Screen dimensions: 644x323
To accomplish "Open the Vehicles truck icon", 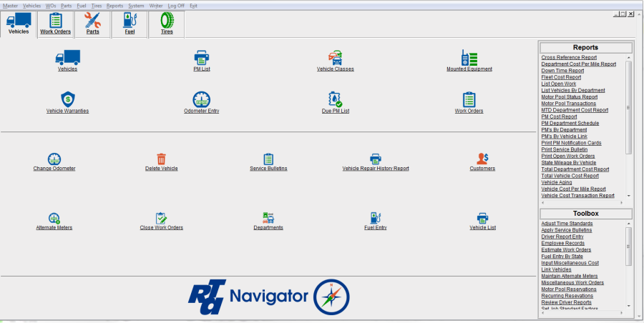I will point(67,57).
